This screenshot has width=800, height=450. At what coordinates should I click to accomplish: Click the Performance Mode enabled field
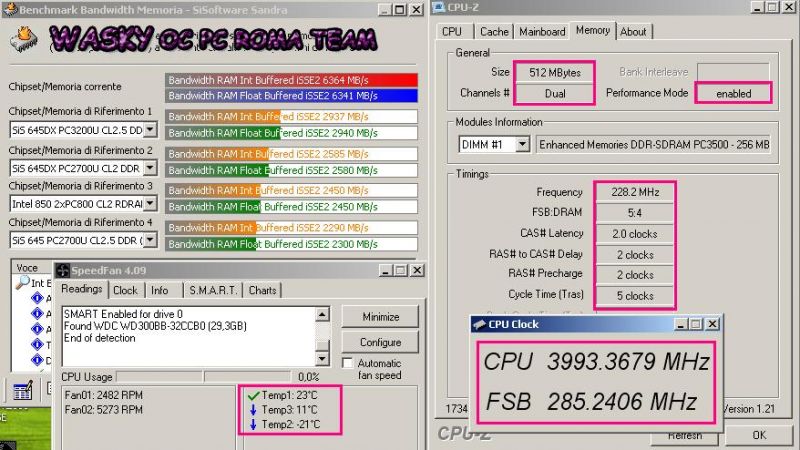[733, 93]
